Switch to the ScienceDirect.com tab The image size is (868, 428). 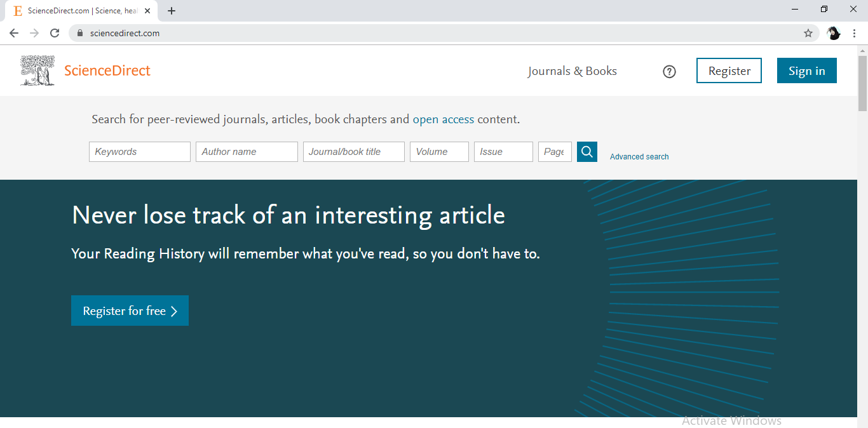click(x=83, y=10)
